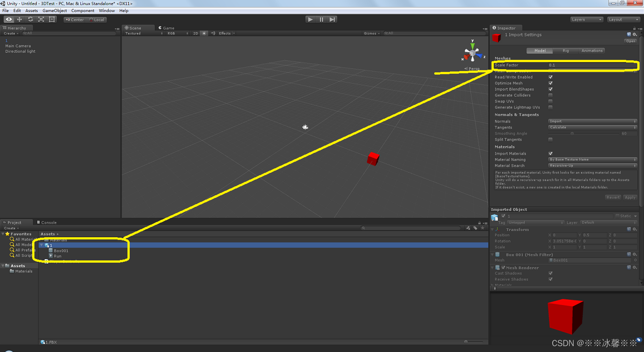Screen dimensions: 644x352
Task: Open the Layout dropdown
Action: pyautogui.click(x=624, y=19)
